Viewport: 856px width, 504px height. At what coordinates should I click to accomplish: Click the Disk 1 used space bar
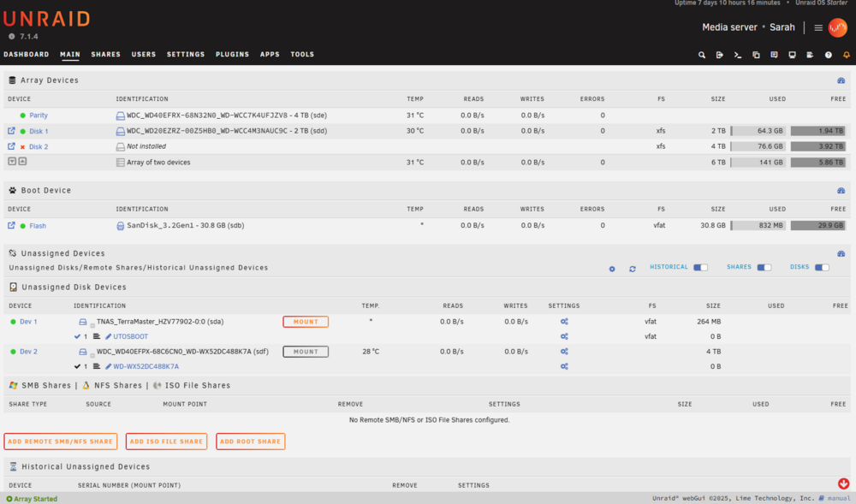point(758,131)
